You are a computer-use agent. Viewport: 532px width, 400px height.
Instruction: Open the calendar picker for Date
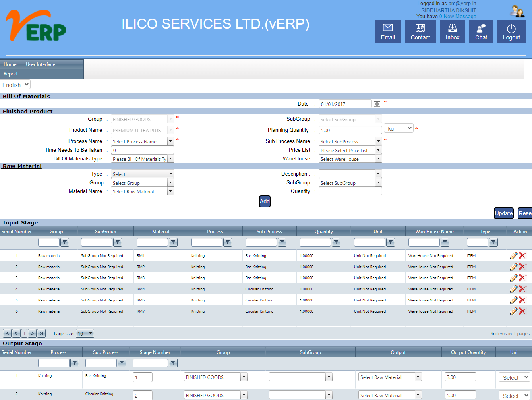click(x=376, y=103)
